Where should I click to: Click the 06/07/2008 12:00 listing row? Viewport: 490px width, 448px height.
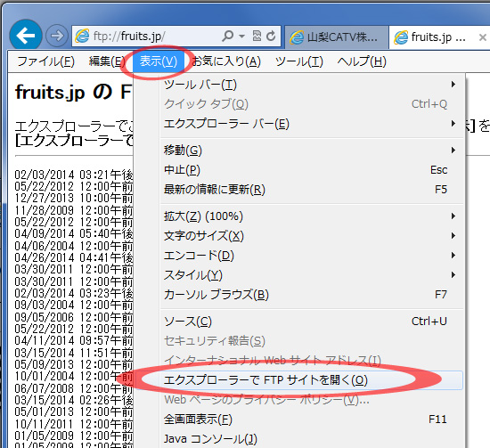coord(74,388)
